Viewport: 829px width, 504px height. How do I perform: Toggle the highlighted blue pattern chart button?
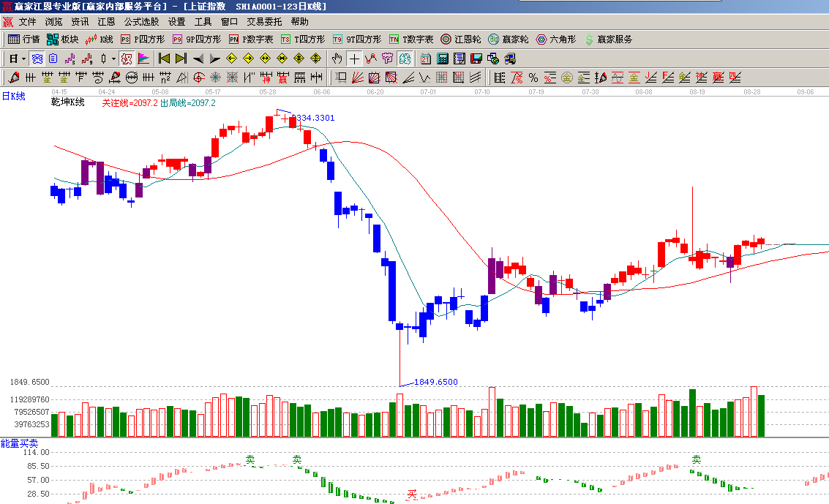coord(37,59)
